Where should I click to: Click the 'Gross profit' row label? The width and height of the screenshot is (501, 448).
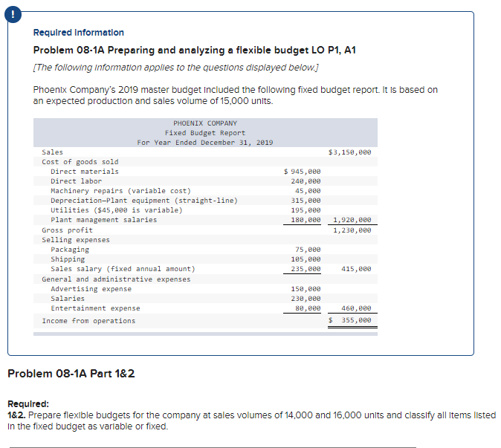(68, 230)
